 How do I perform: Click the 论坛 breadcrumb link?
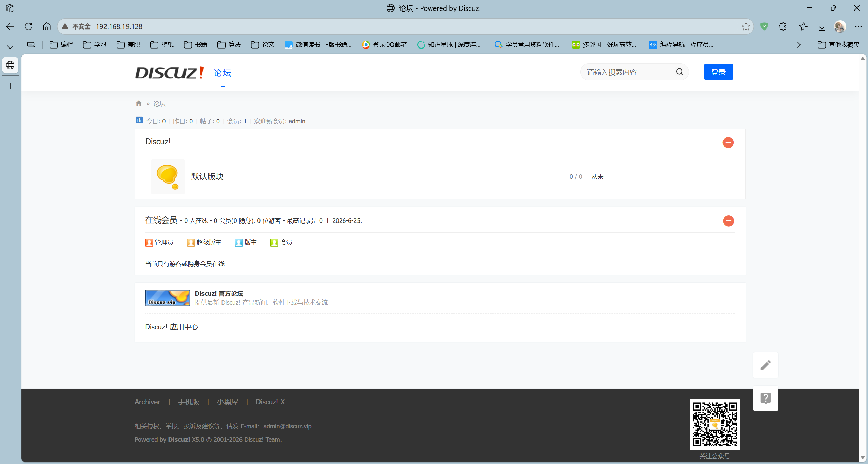point(159,104)
